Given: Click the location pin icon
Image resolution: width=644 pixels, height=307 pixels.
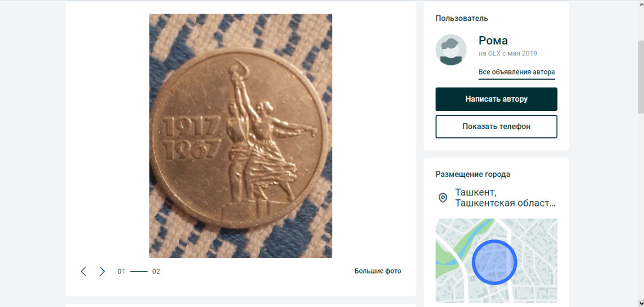Looking at the screenshot, I should [x=443, y=198].
